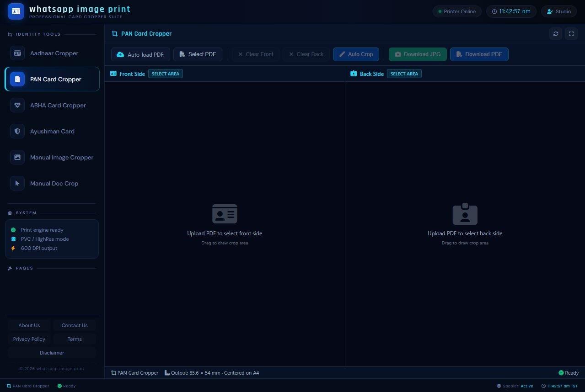Click the Front Side header card icon
Viewport: 585px width, 392px height.
pos(113,74)
